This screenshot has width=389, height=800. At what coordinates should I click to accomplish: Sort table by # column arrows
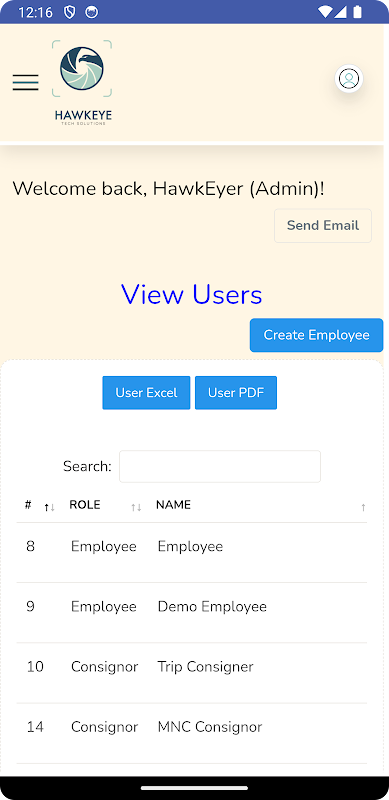tap(50, 507)
